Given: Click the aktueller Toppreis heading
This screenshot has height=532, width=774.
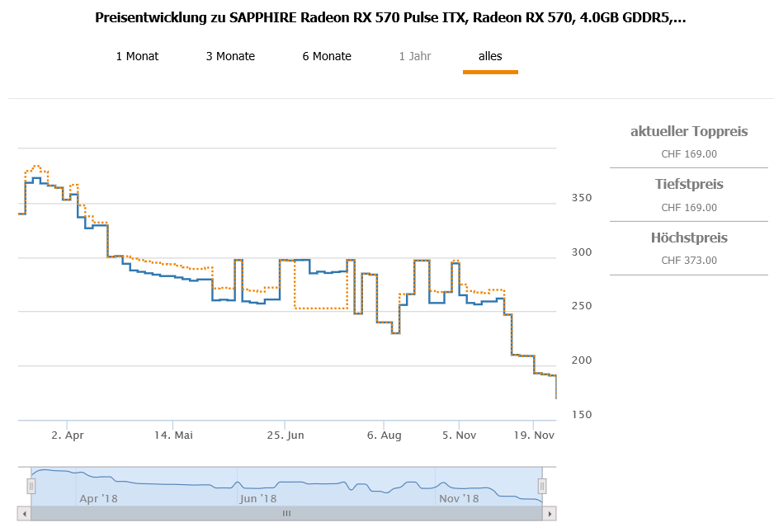Looking at the screenshot, I should coord(689,131).
